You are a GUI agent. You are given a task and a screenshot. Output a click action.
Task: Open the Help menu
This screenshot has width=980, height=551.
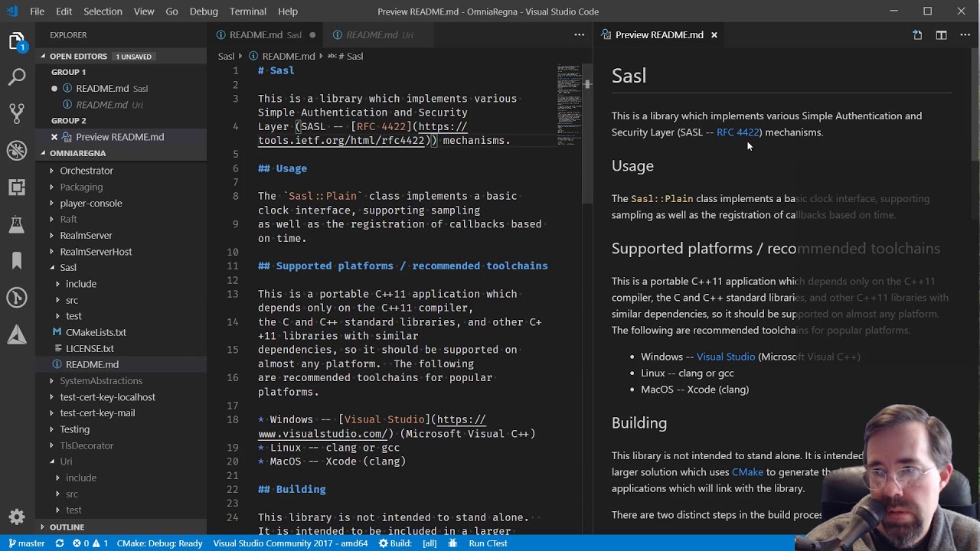point(288,11)
